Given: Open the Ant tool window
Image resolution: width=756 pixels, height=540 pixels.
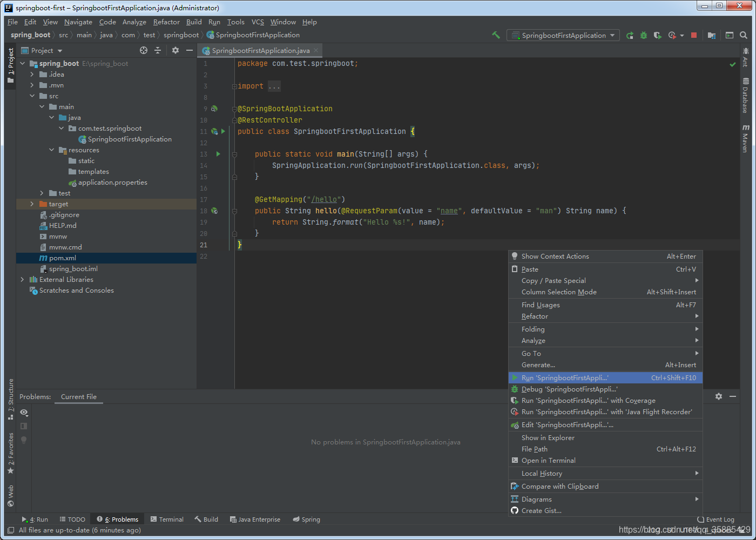Looking at the screenshot, I should coord(745,57).
